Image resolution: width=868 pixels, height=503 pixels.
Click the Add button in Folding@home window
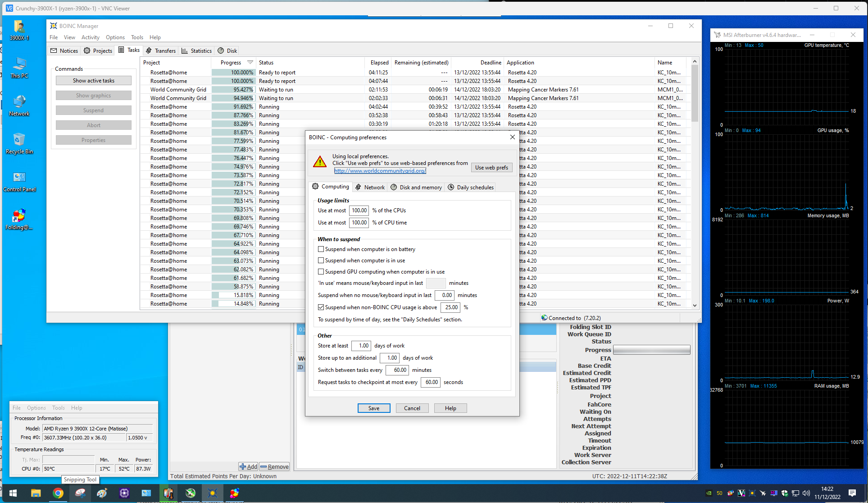[249, 466]
